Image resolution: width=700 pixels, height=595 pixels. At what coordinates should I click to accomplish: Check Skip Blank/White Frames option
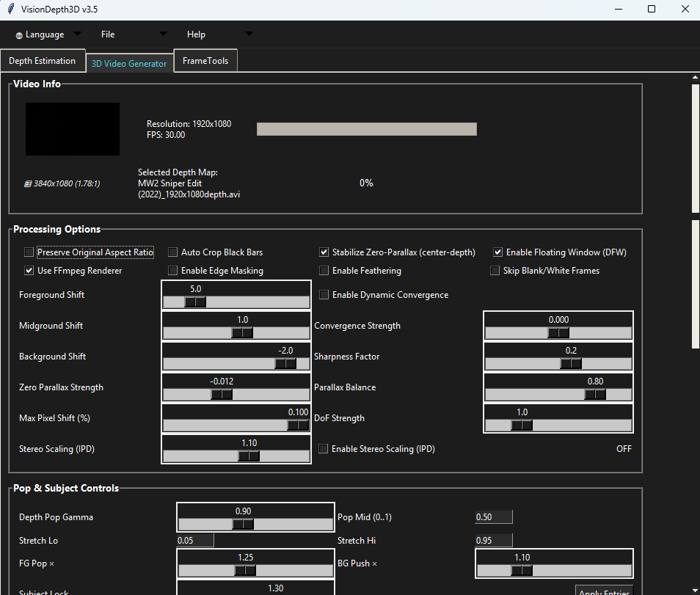495,271
